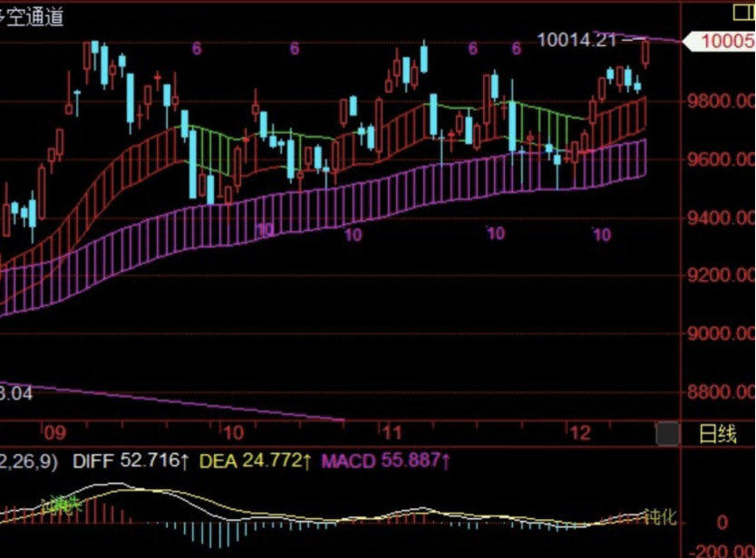Click the 钝化 signal label
Viewport: 756px width, 558px height.
661,516
